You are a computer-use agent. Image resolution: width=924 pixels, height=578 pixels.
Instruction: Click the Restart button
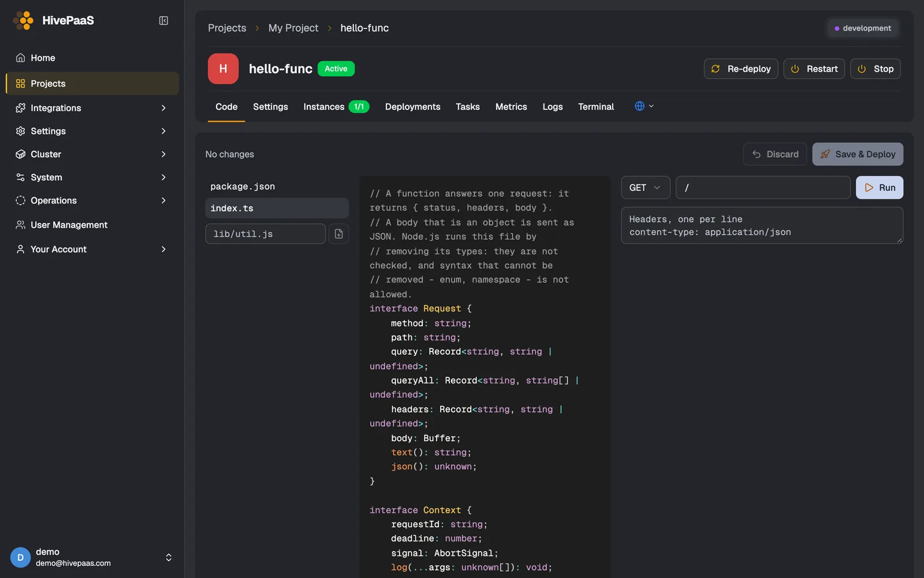[814, 69]
